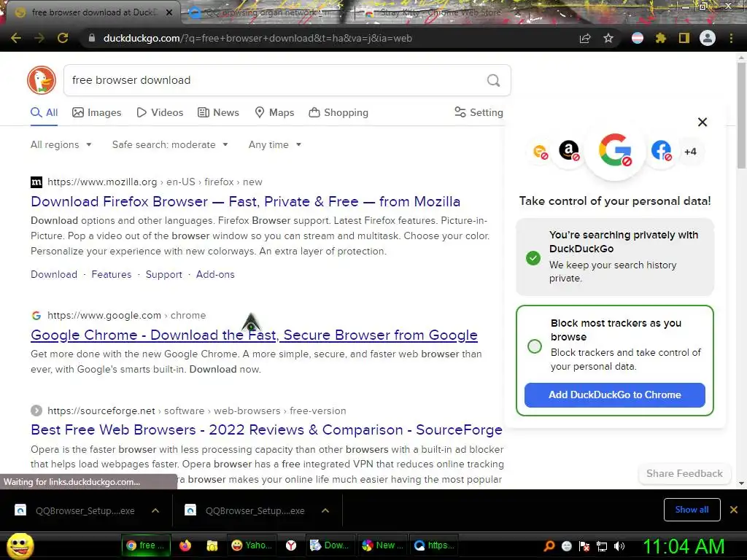Switch to the Videos tab
747x560 pixels.
(x=160, y=112)
